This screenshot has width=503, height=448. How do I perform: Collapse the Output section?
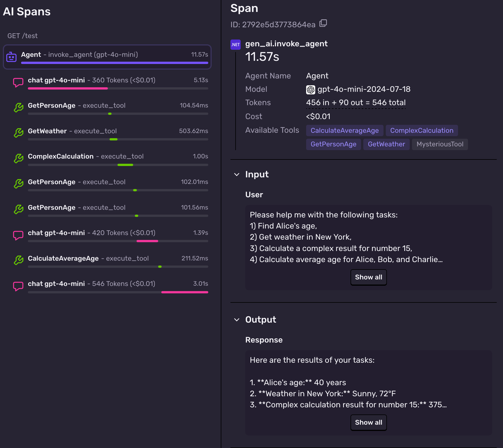[237, 320]
